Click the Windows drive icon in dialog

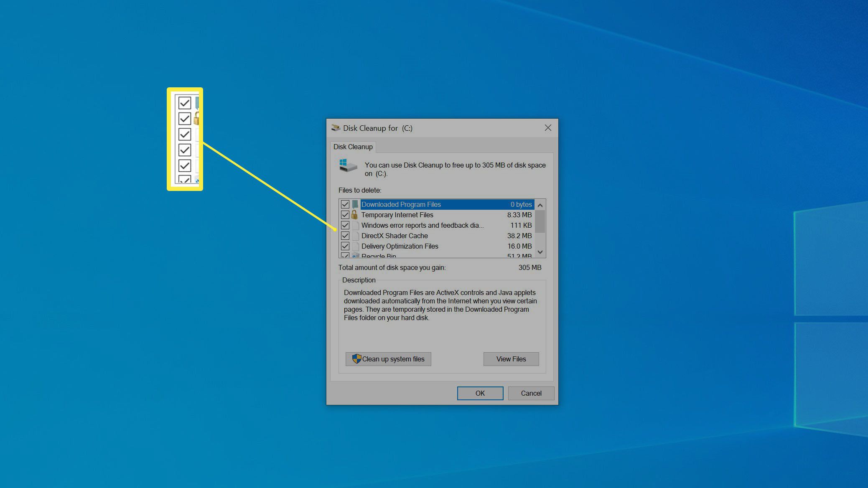[348, 165]
